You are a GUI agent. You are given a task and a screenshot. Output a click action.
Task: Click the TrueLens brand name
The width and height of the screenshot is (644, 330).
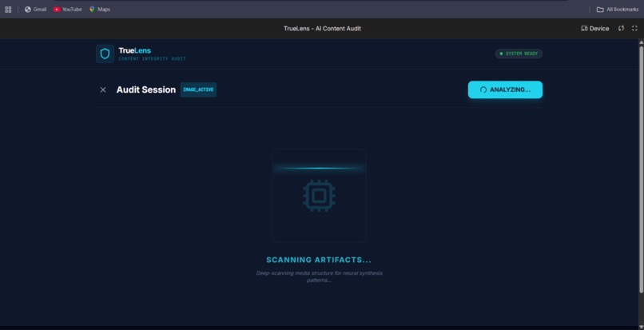[135, 50]
